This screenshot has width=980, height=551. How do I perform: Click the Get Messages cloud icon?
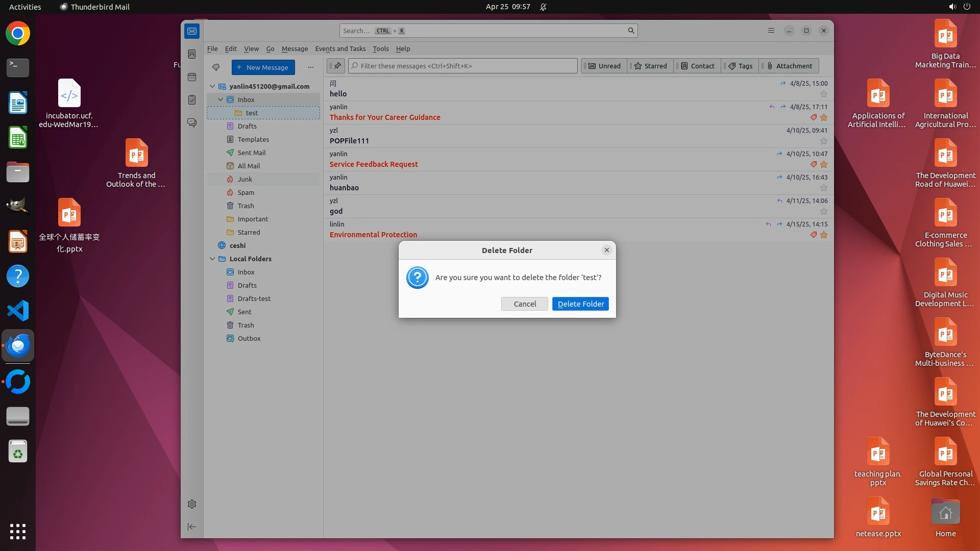tap(216, 67)
